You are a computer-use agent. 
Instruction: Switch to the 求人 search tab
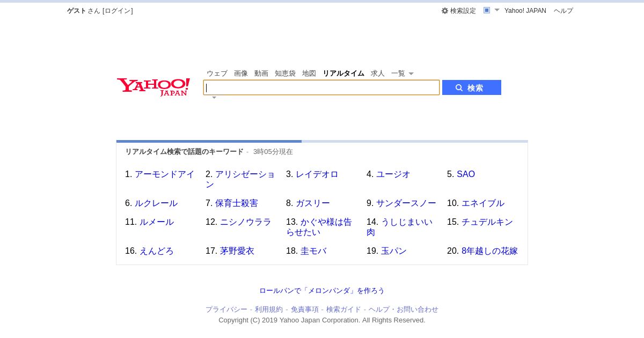(378, 74)
